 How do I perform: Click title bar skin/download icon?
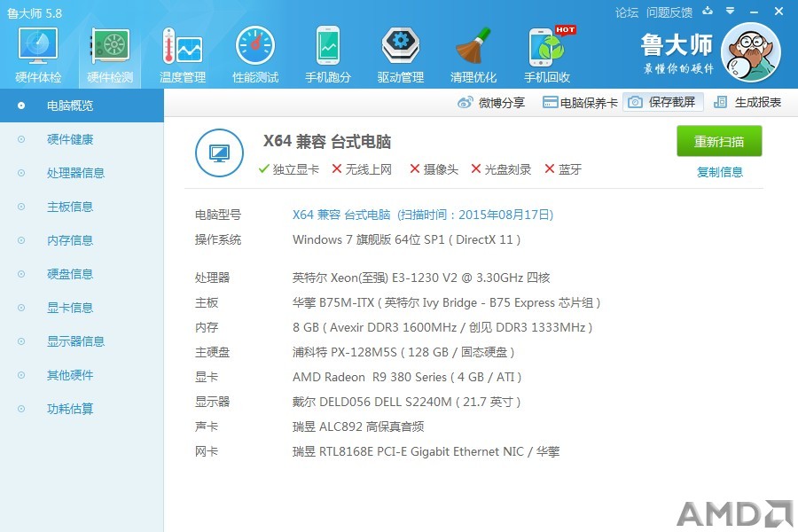[x=708, y=11]
